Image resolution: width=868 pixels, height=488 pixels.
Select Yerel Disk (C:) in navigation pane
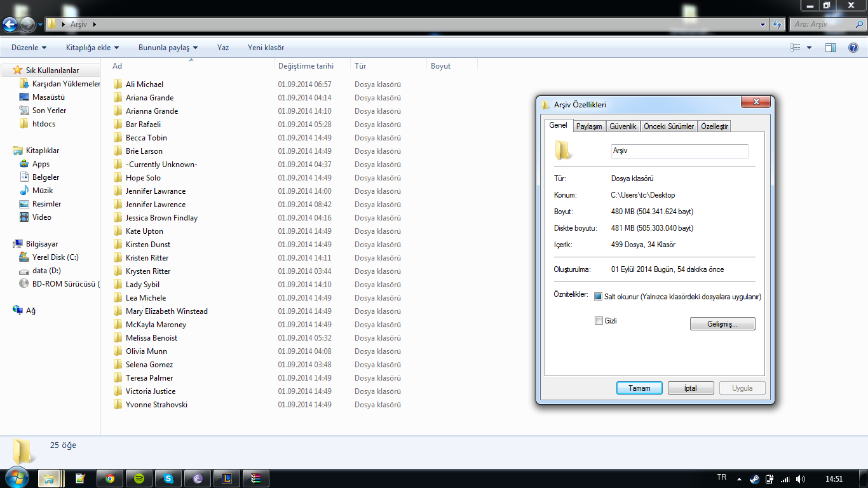tap(55, 257)
